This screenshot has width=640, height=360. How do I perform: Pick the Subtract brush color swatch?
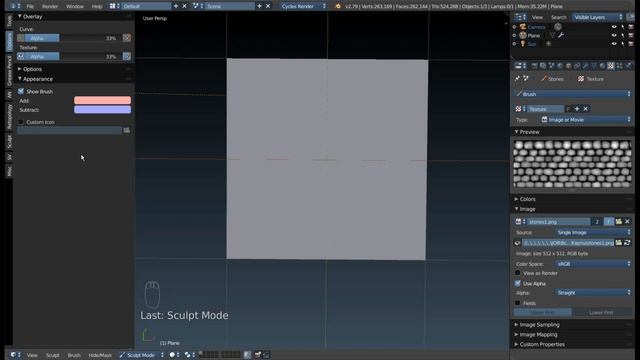pos(102,109)
